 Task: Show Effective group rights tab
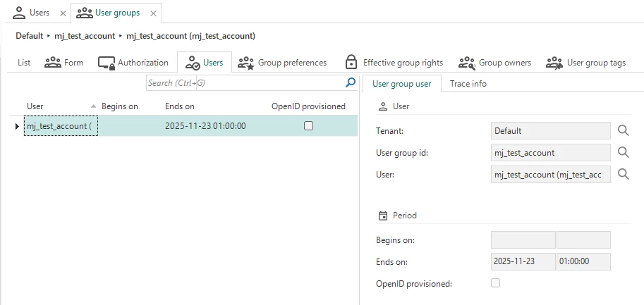point(394,63)
